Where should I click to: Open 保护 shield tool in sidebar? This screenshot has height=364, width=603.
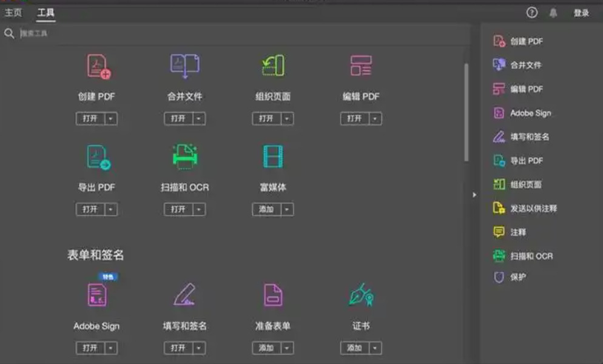click(x=510, y=277)
